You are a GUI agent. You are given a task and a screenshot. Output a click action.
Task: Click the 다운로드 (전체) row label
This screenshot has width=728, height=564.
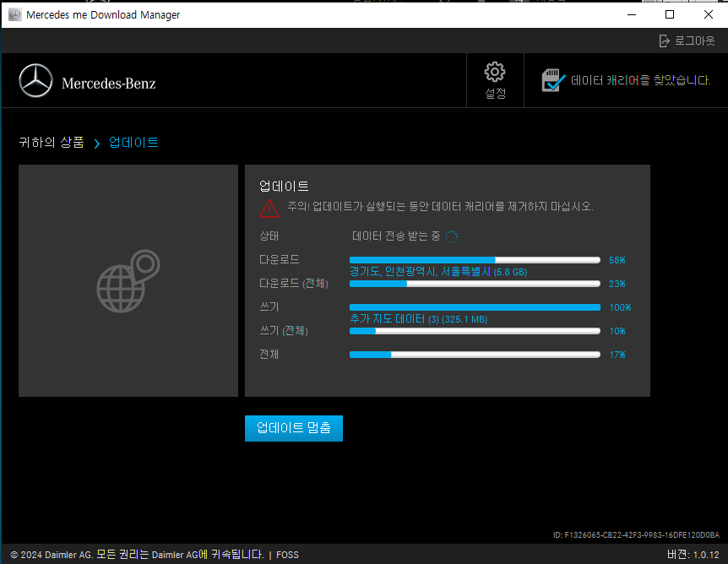click(x=293, y=283)
